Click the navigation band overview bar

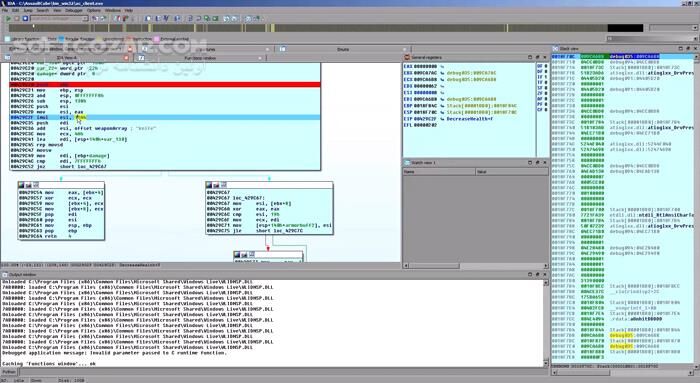tap(326, 28)
